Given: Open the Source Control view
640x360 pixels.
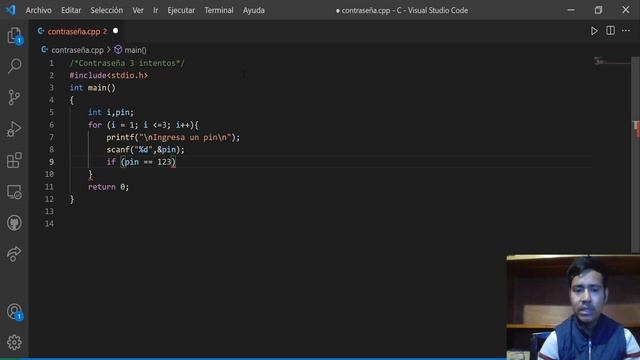Looking at the screenshot, I should click(x=14, y=97).
